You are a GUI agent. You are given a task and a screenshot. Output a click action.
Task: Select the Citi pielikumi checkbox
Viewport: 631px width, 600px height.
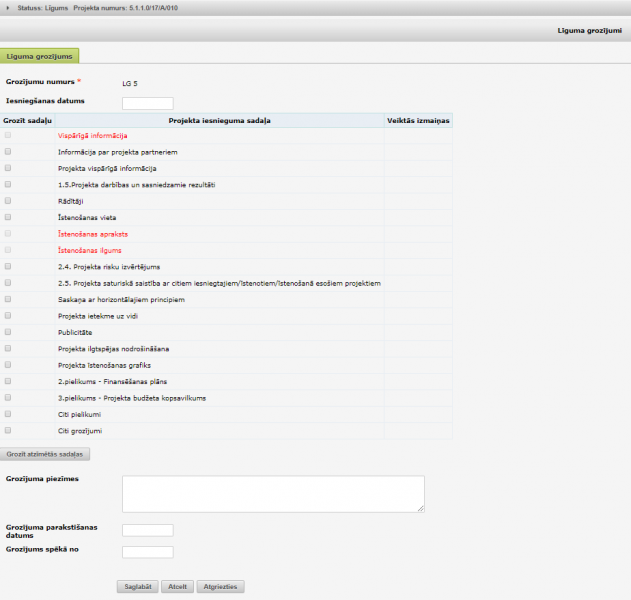(8, 414)
